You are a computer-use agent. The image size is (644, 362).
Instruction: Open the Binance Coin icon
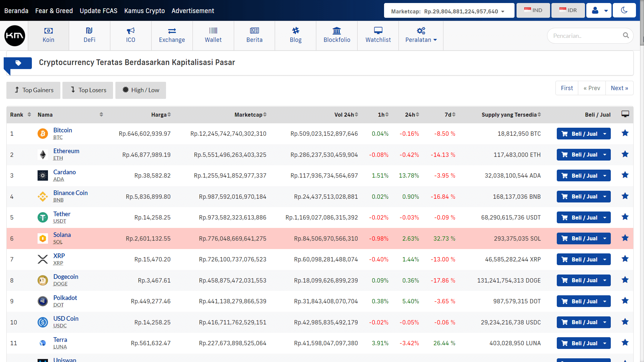click(x=43, y=196)
